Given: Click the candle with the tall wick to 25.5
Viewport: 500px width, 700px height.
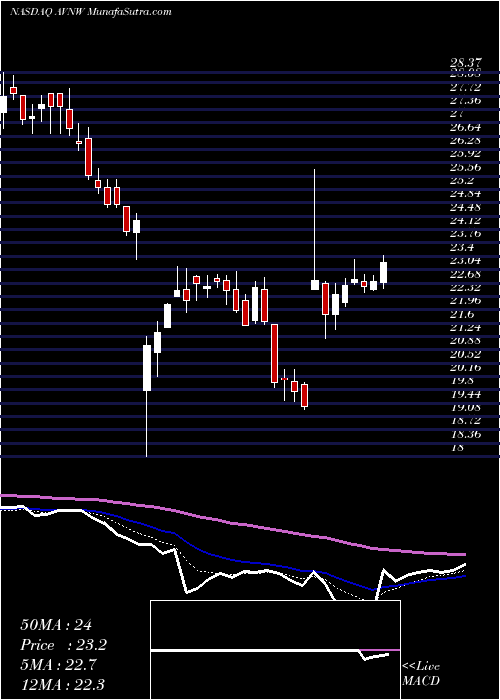Looking at the screenshot, I should pos(315,229).
